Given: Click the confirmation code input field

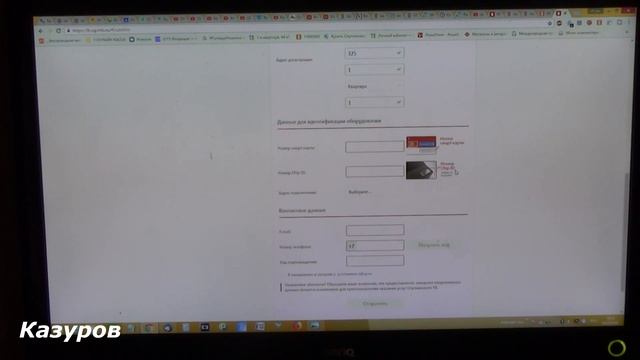Looking at the screenshot, I should tap(375, 261).
